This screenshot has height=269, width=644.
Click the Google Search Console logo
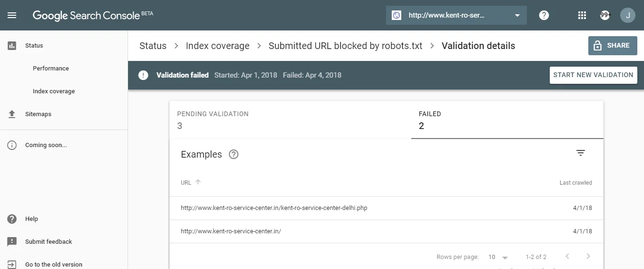(93, 15)
